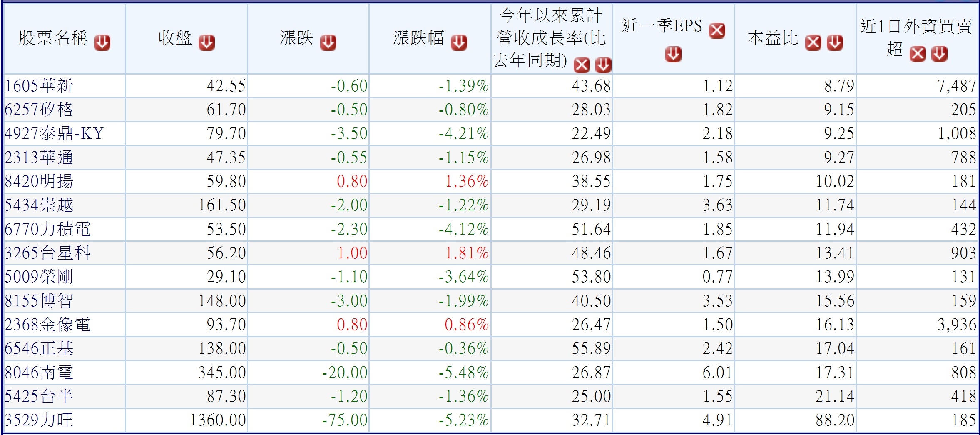Sort table by 收盤 arrow icon

[x=206, y=42]
